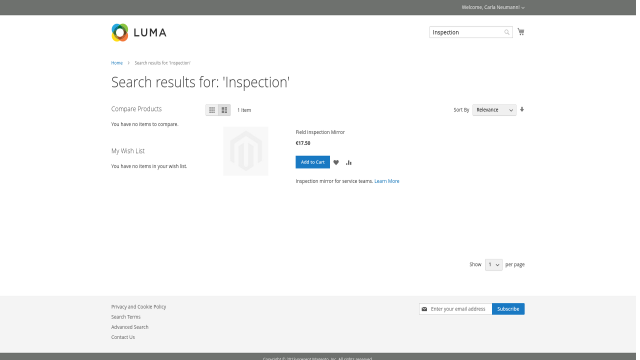
Task: Click the Subscribe button
Action: (x=508, y=309)
